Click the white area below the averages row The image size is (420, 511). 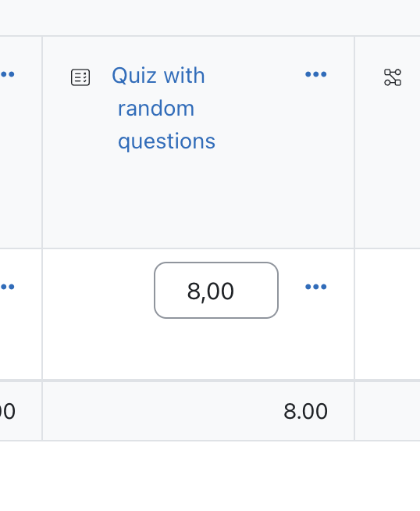coord(210,476)
